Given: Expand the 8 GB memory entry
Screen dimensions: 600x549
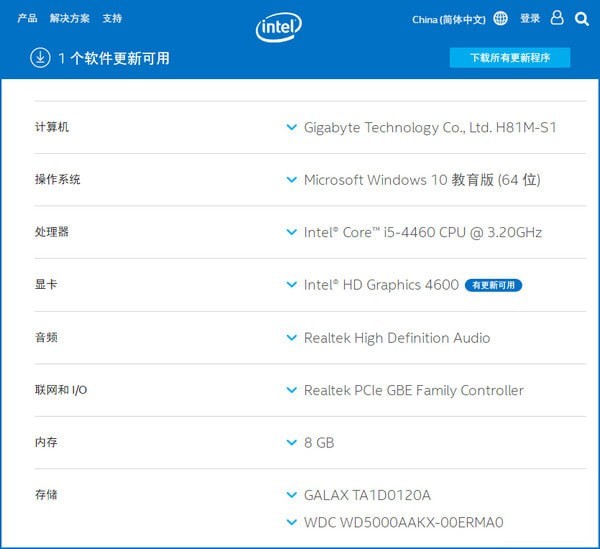Looking at the screenshot, I should coord(291,442).
